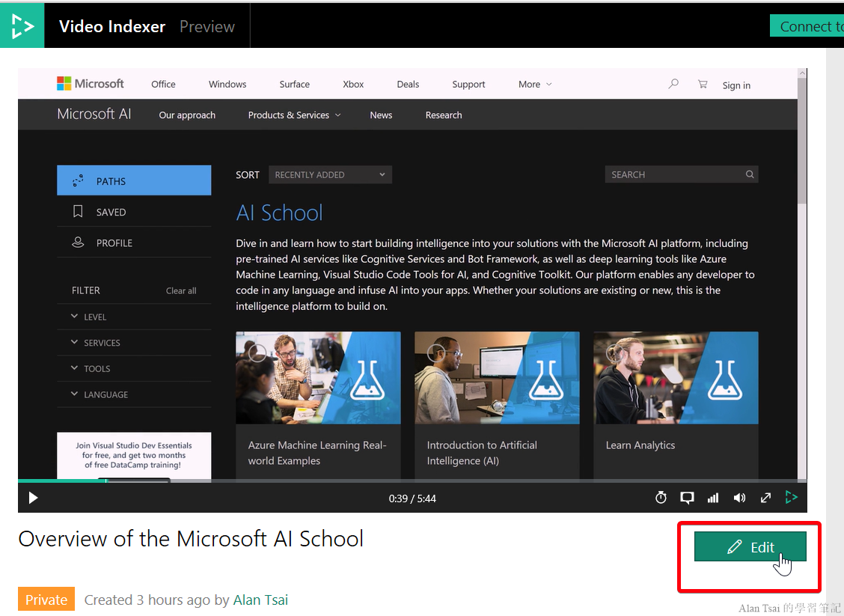844x616 pixels.
Task: Open the RECENTLY ADDED sort dropdown
Action: click(330, 174)
